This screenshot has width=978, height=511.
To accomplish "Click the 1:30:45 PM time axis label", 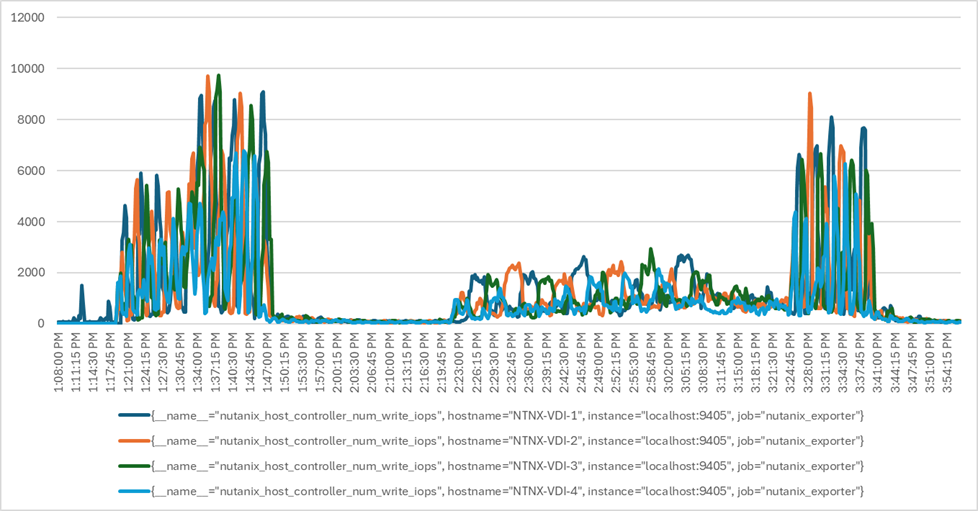I will 181,363.
